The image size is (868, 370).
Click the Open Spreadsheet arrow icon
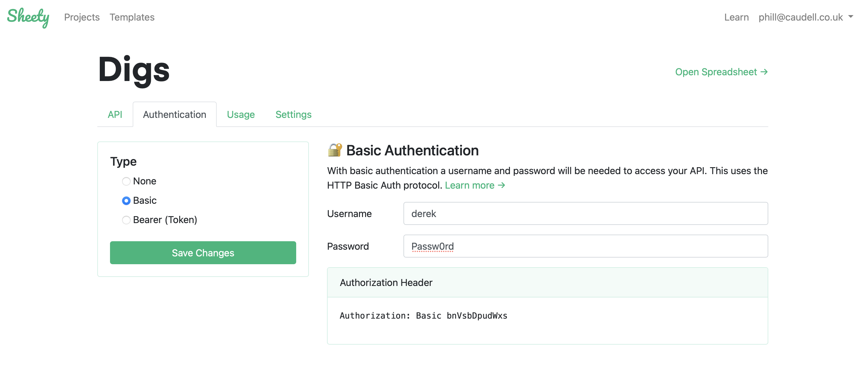tap(764, 72)
